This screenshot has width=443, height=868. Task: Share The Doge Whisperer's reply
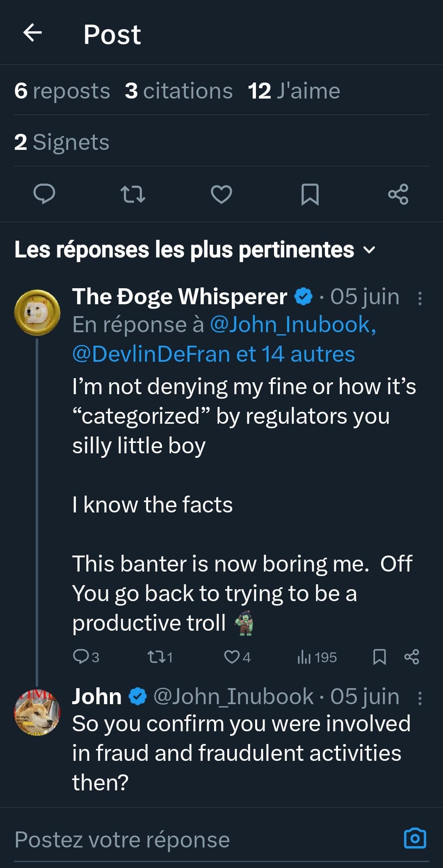(412, 657)
